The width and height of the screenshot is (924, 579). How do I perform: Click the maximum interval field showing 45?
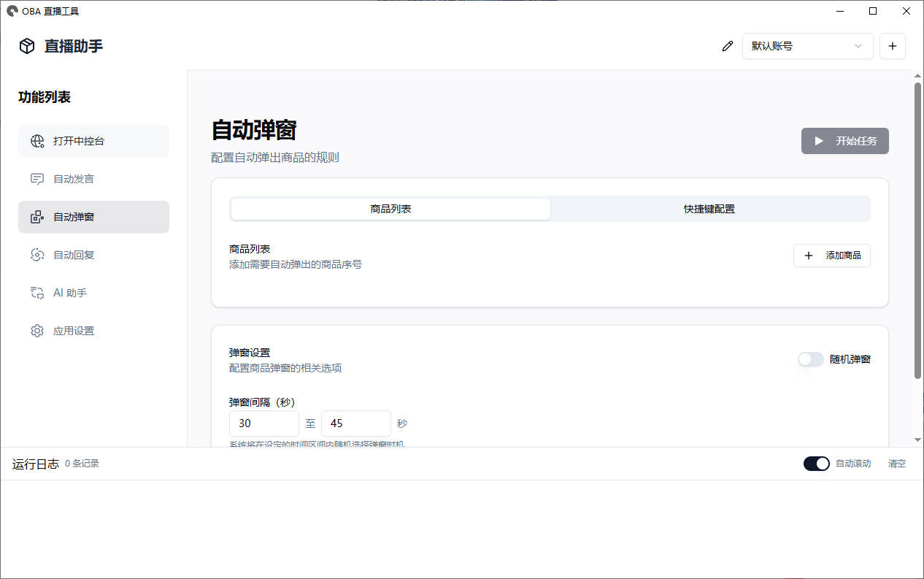[x=356, y=423]
